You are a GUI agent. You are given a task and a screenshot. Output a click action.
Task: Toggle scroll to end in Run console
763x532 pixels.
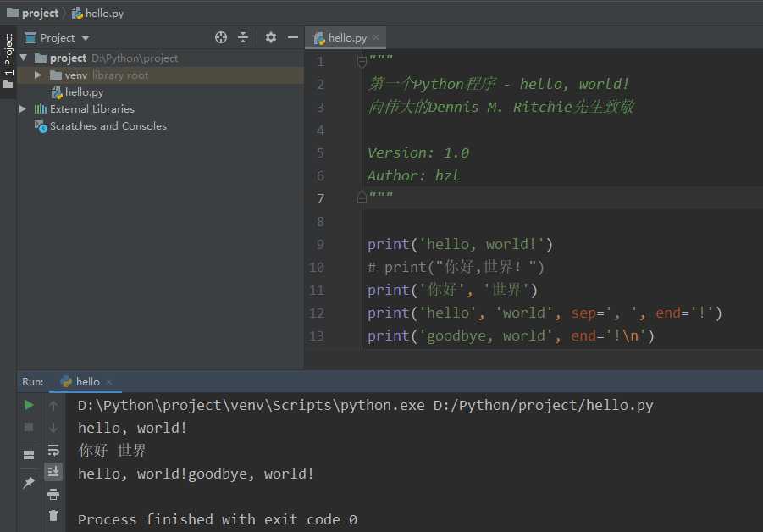tap(53, 472)
